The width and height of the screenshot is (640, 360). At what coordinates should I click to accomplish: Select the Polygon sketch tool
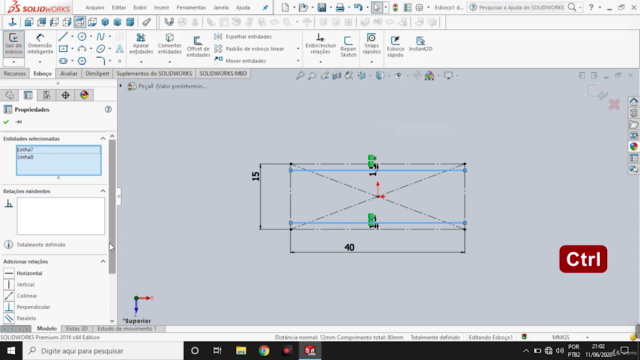click(82, 61)
